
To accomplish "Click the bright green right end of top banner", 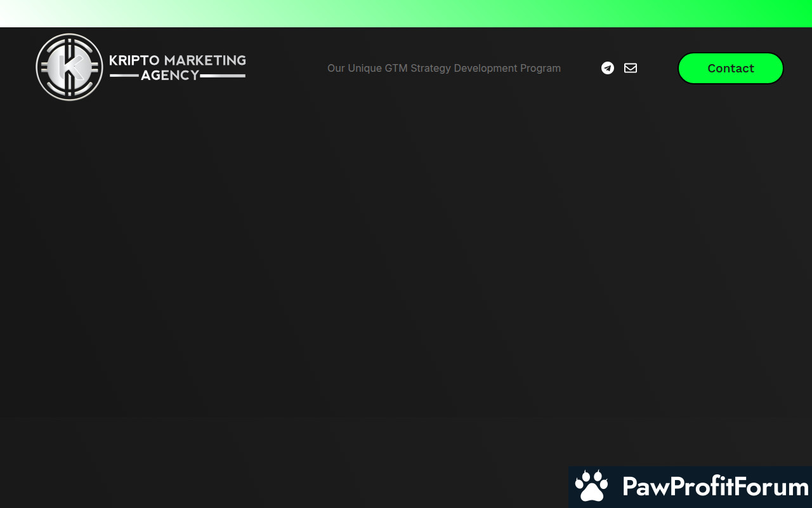I will (787, 13).
